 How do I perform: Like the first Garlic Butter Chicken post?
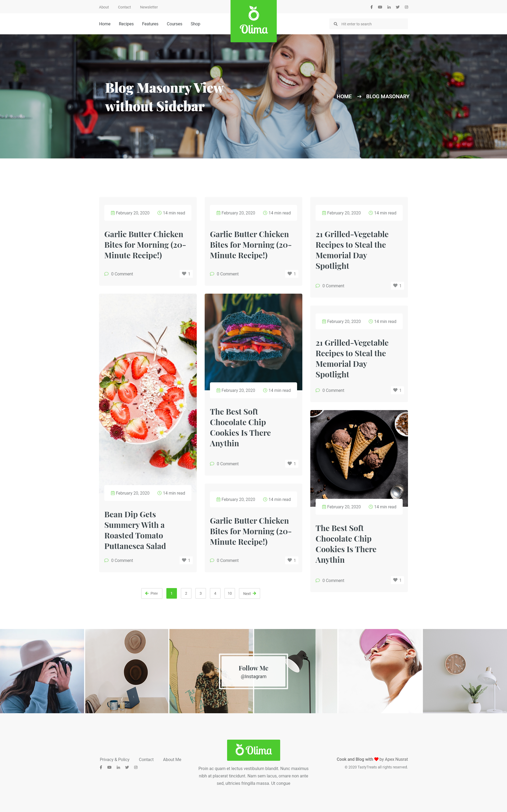click(186, 274)
